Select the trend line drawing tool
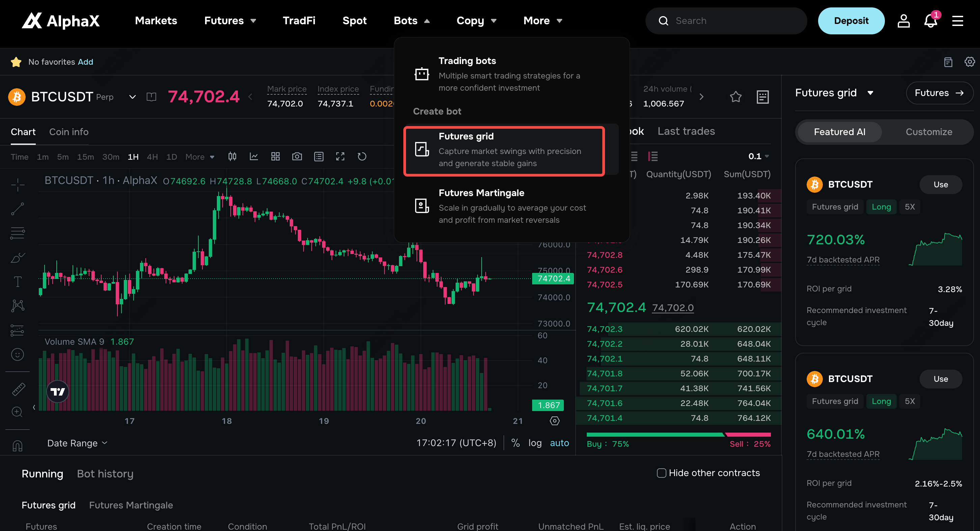 click(18, 209)
